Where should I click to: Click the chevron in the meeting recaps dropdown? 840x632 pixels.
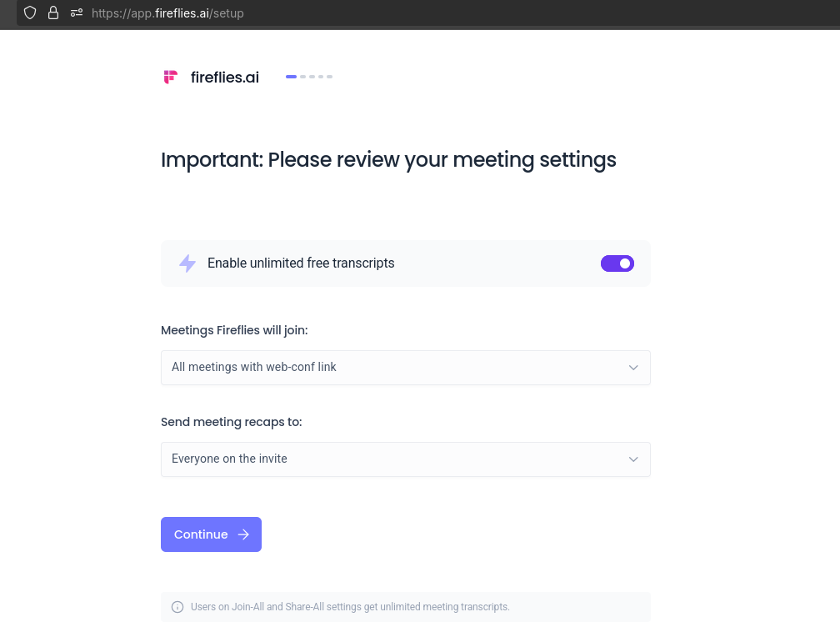point(633,459)
